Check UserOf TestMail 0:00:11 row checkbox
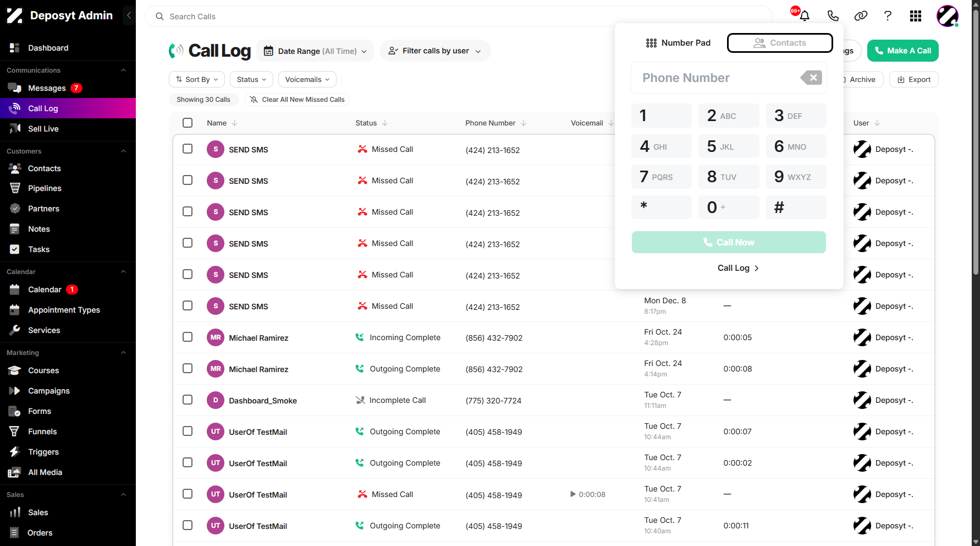Viewport: 980px width, 546px height. 188,525
